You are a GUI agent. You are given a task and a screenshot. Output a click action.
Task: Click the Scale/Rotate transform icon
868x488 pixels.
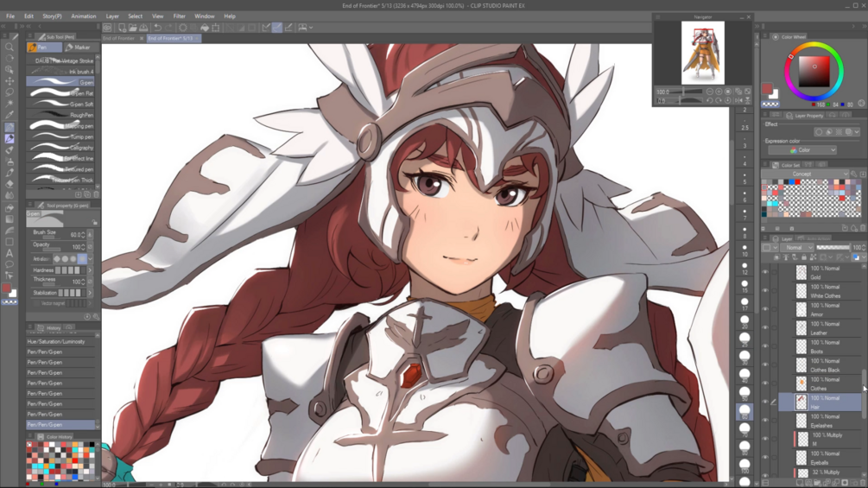pos(215,27)
